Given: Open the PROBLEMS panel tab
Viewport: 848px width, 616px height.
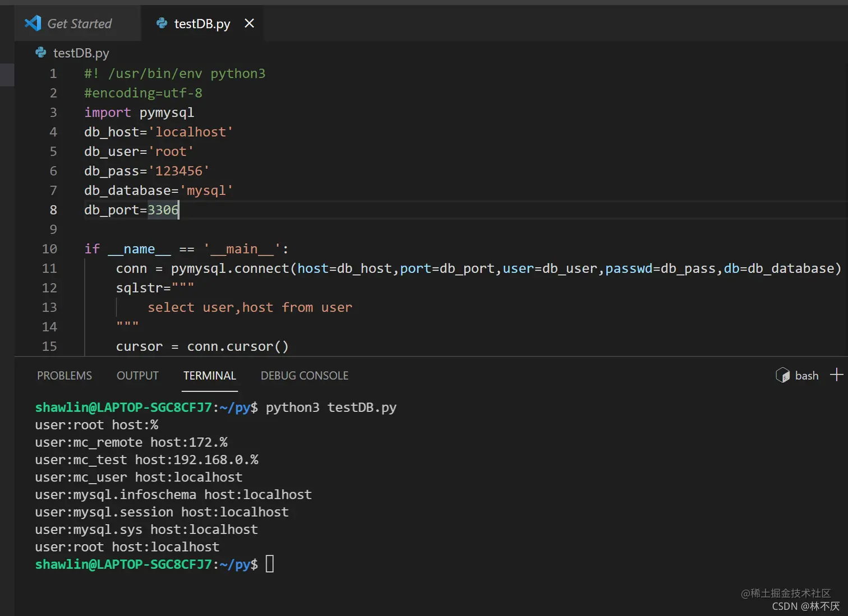Looking at the screenshot, I should click(x=64, y=376).
